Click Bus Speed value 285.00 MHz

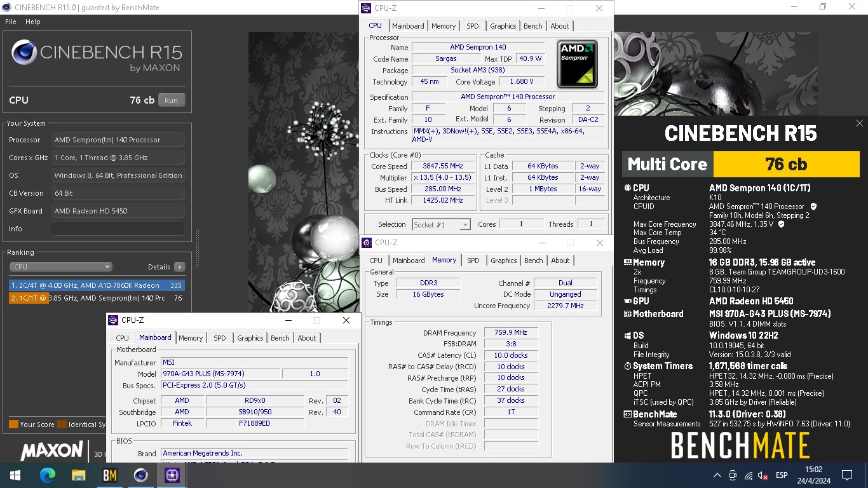(443, 189)
